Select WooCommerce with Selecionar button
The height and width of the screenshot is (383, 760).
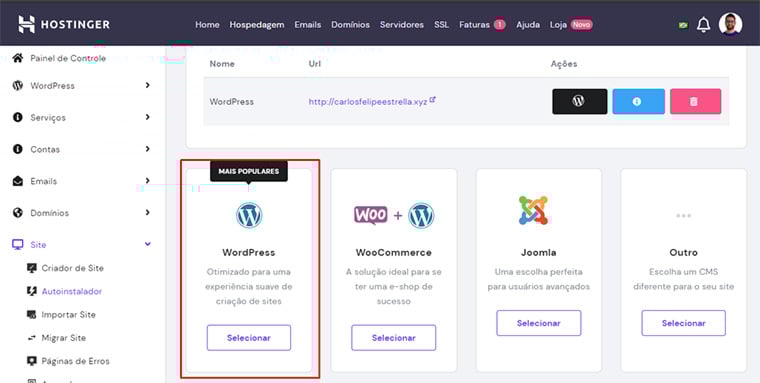point(394,338)
